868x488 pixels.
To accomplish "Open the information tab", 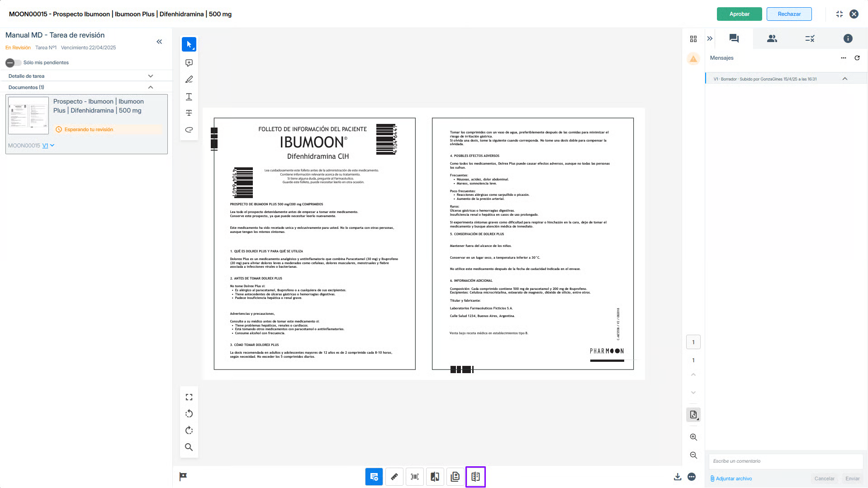I will [848, 39].
